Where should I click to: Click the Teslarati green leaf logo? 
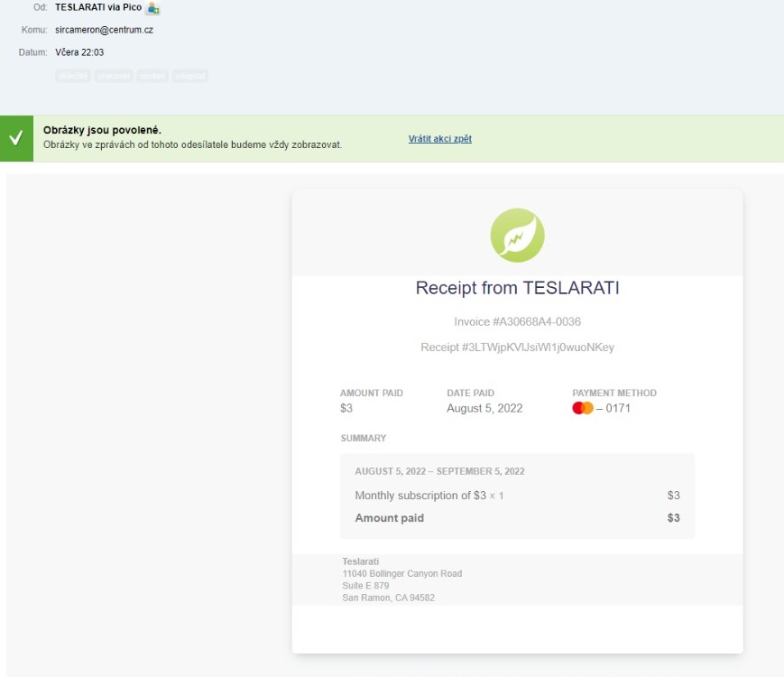518,236
